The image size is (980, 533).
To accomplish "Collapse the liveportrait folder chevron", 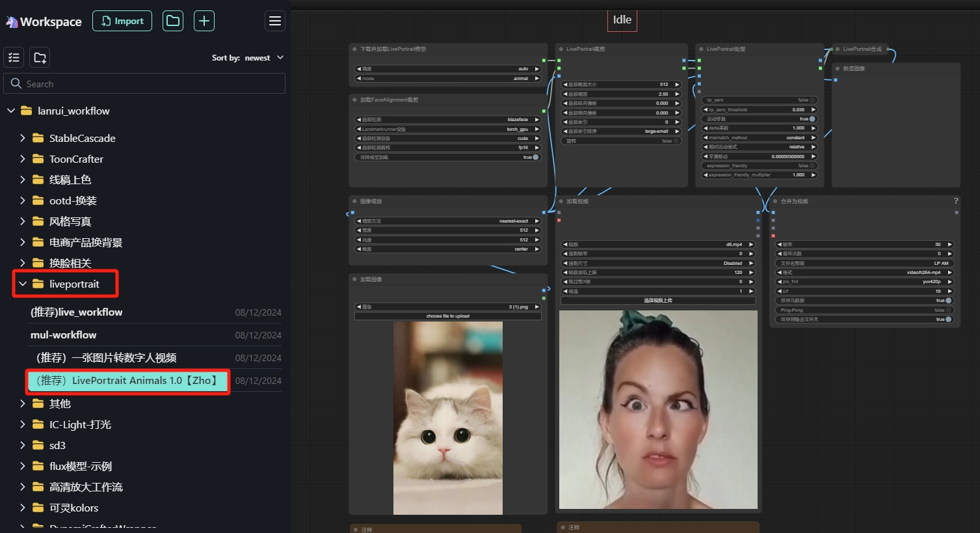I will click(x=22, y=284).
